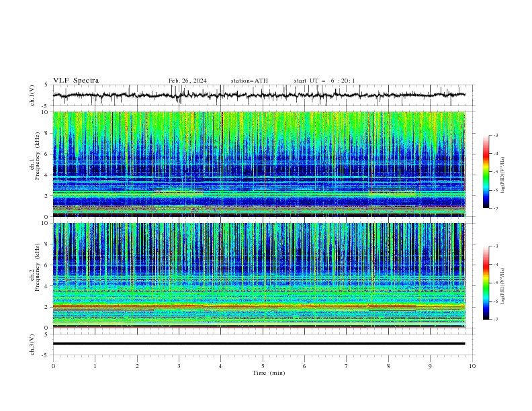Click the ch.2 spectrogram panel
532x411 pixels.
[x=259, y=275]
